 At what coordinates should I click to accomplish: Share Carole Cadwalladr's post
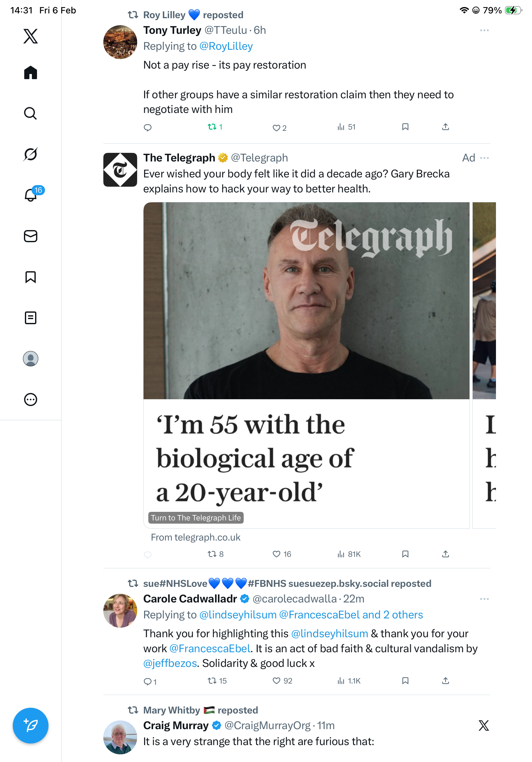(446, 681)
